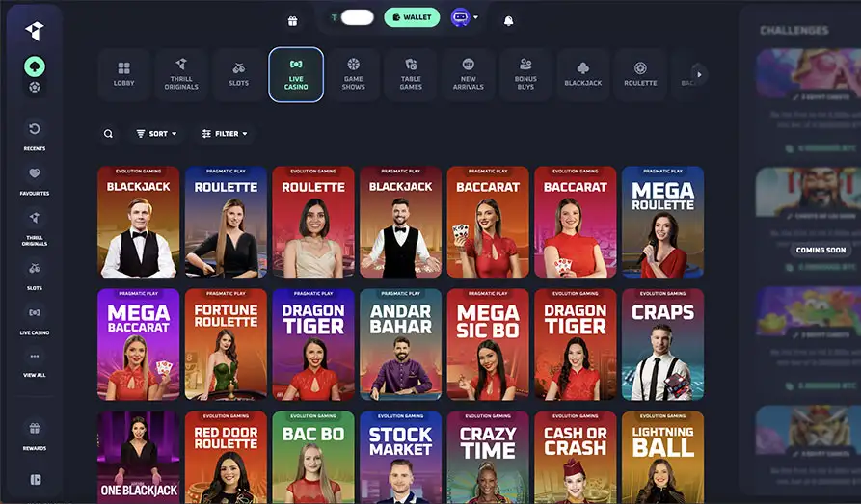
Task: Open Evolution Gaming Roulette game
Action: pyautogui.click(x=313, y=222)
